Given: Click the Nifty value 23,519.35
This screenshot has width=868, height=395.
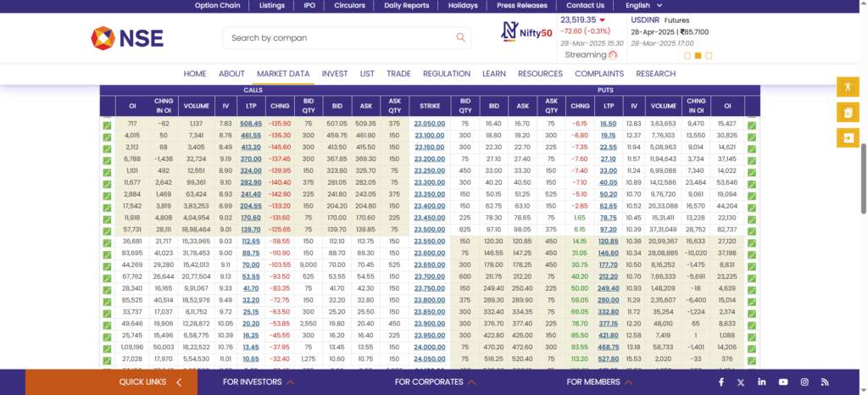Looking at the screenshot, I should point(578,19).
